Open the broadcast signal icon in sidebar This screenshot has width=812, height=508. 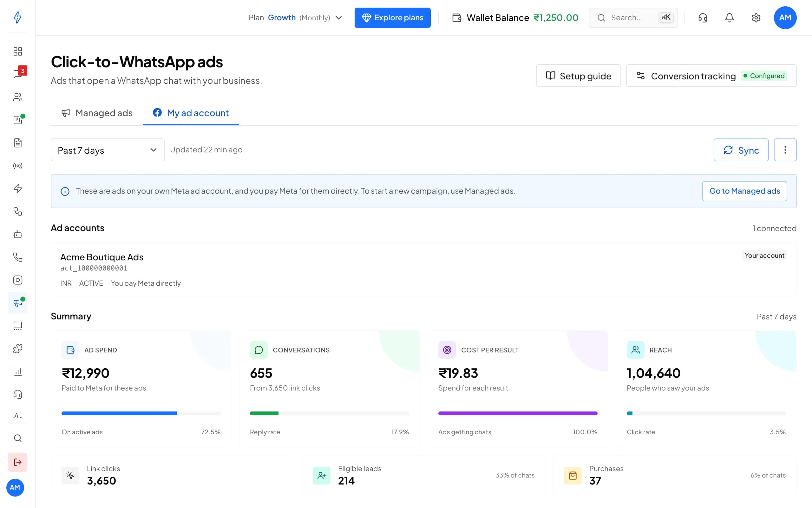click(17, 166)
